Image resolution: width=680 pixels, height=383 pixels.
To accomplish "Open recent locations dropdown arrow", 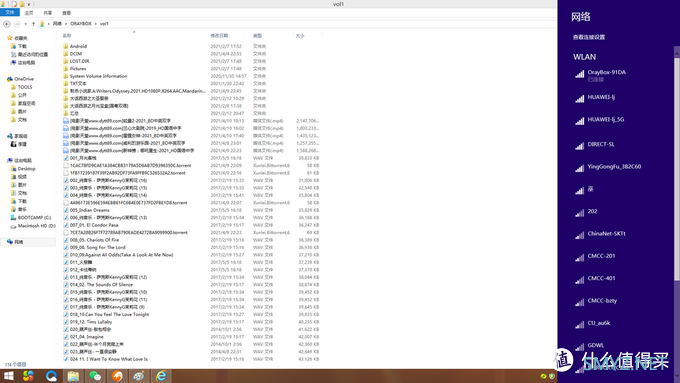I will click(x=26, y=24).
